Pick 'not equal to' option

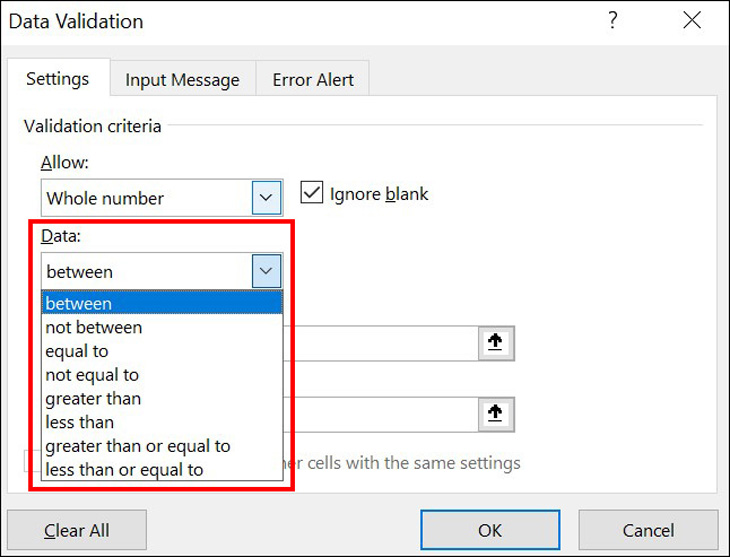[x=162, y=375]
